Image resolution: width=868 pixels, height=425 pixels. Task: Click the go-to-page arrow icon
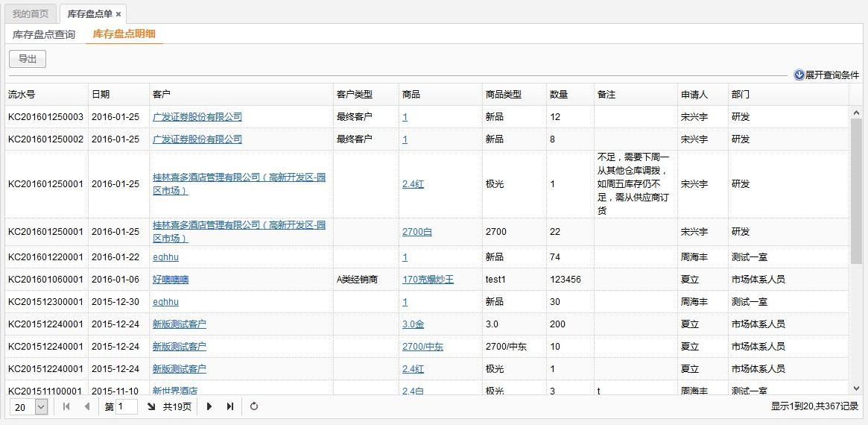point(151,406)
